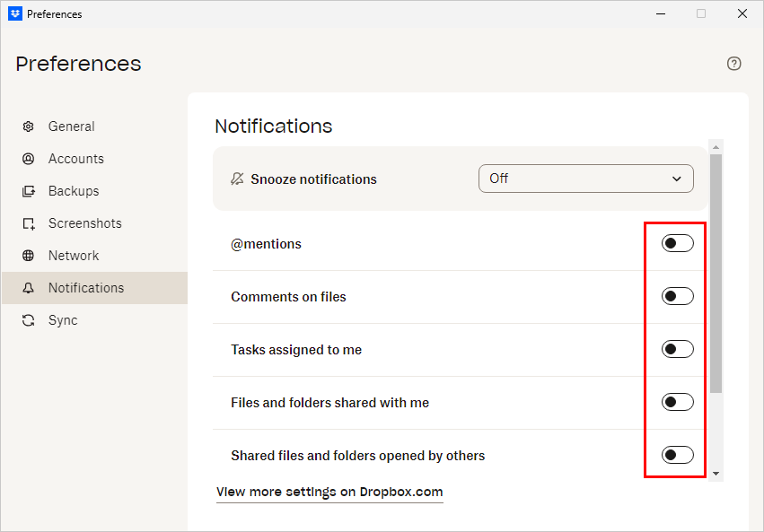
Task: Go to Screenshots preferences section
Action: [84, 223]
